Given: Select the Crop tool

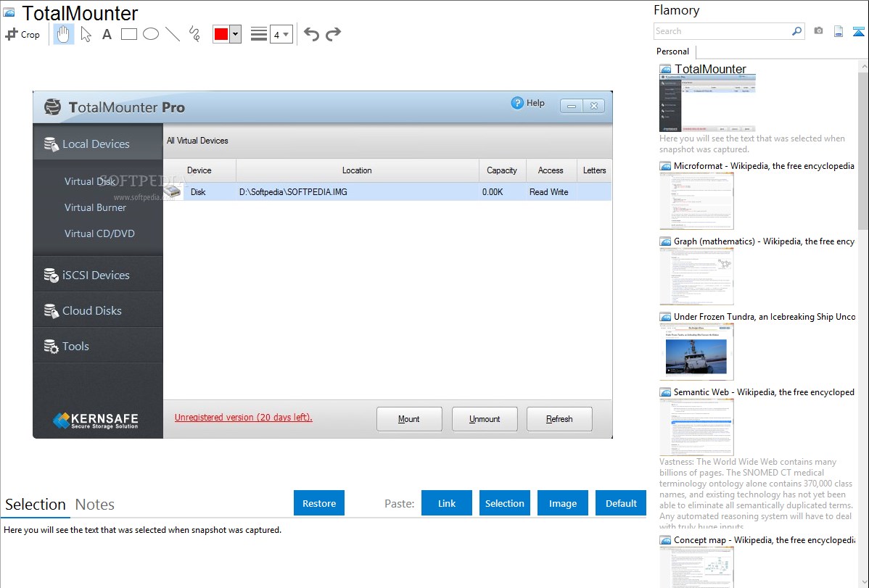Looking at the screenshot, I should pos(22,34).
